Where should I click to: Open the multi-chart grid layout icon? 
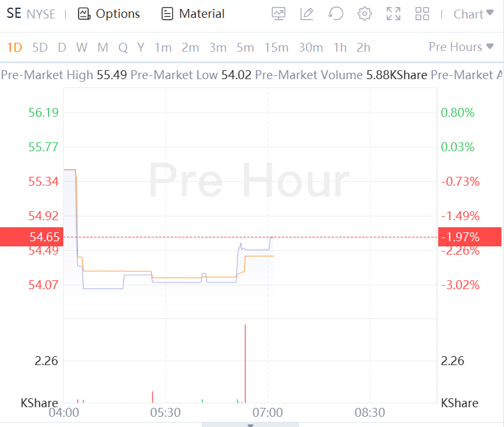point(422,13)
